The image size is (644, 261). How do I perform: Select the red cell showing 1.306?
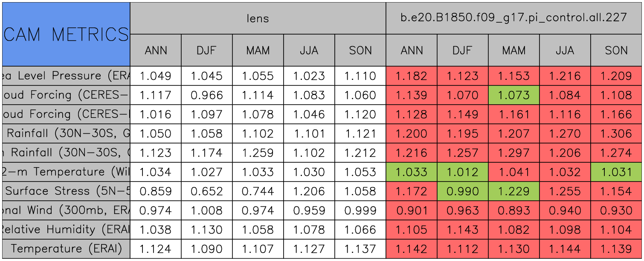tap(616, 134)
